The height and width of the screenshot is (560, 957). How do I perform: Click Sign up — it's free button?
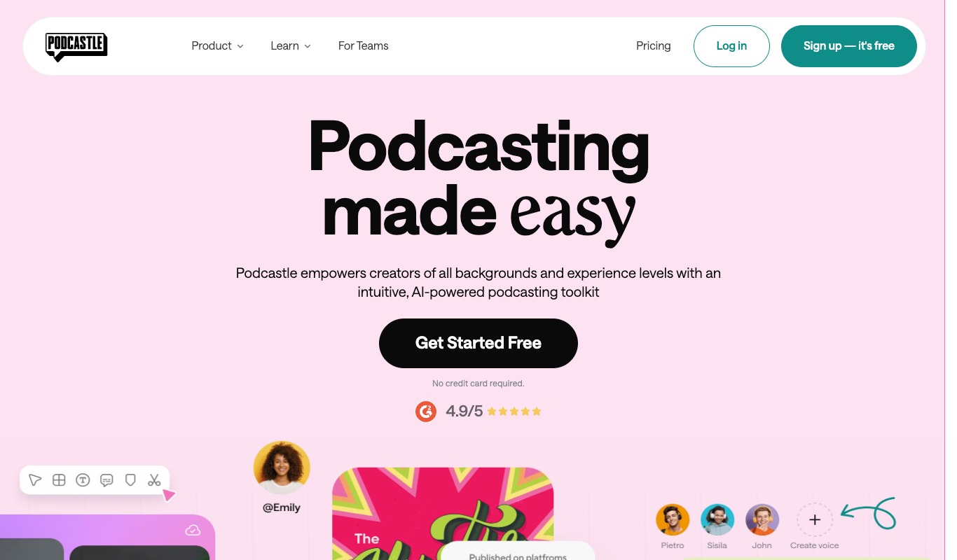(848, 46)
